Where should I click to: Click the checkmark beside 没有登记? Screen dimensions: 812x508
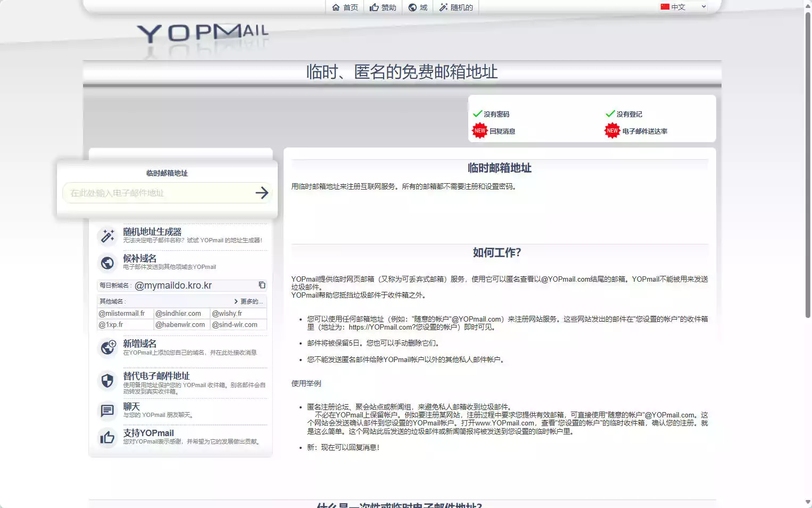coord(610,113)
